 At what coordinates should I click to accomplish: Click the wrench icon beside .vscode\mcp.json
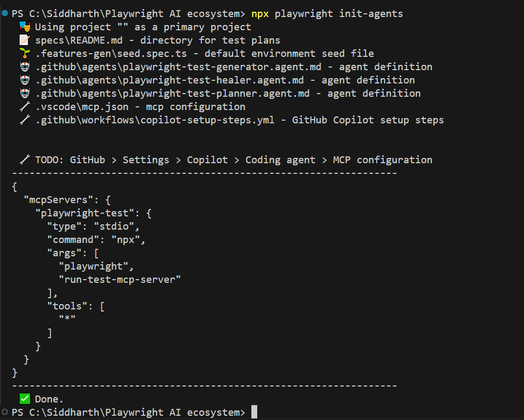[24, 106]
